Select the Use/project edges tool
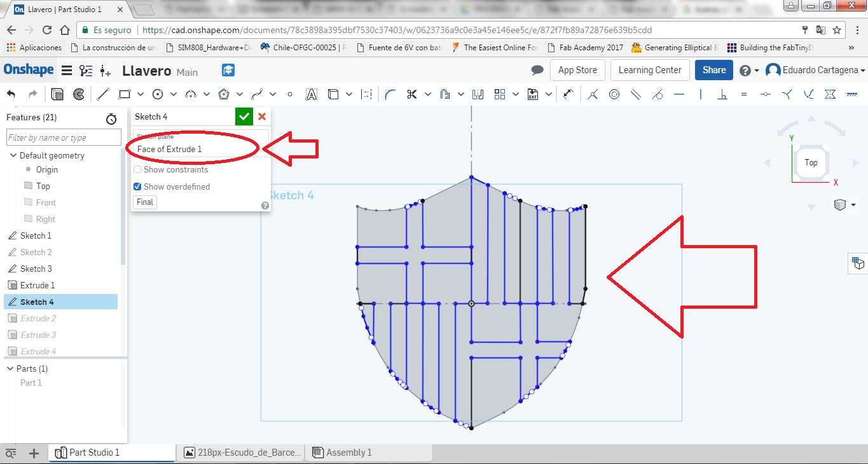This screenshot has width=868, height=464. point(333,94)
